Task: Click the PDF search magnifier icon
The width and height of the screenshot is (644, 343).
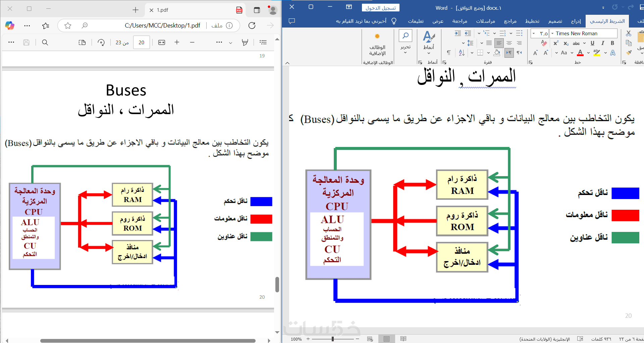Action: click(45, 42)
